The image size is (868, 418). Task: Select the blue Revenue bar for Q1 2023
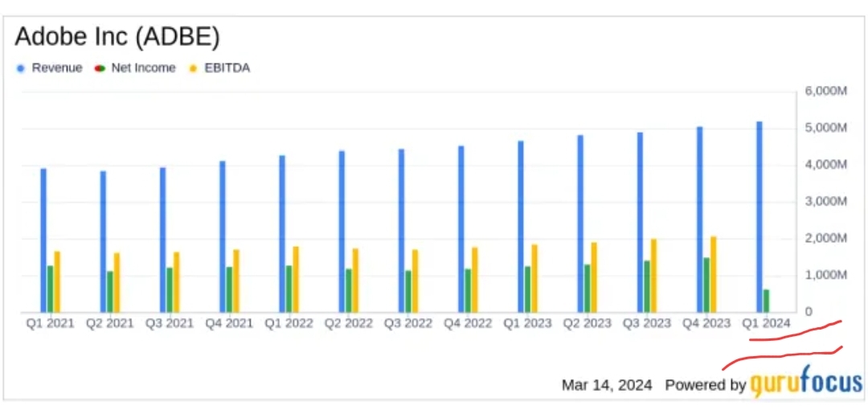(521, 227)
